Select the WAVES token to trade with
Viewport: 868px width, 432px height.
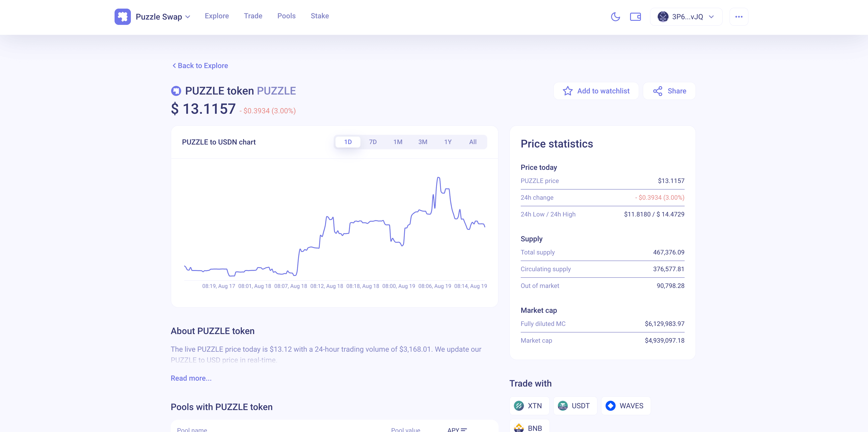[625, 406]
